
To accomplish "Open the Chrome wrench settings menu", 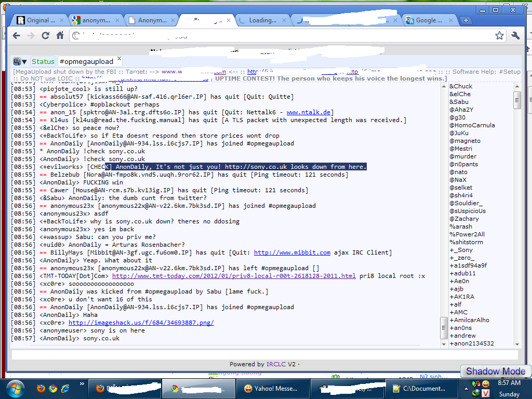I will click(x=516, y=36).
